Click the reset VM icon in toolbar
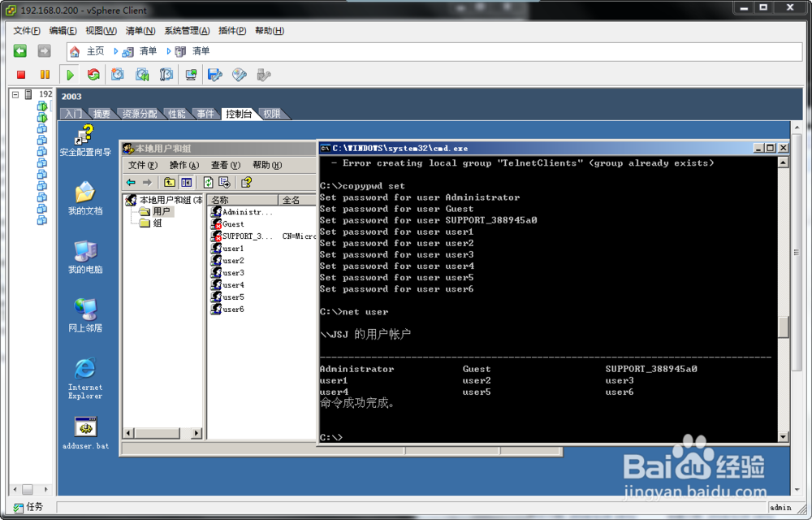 93,75
